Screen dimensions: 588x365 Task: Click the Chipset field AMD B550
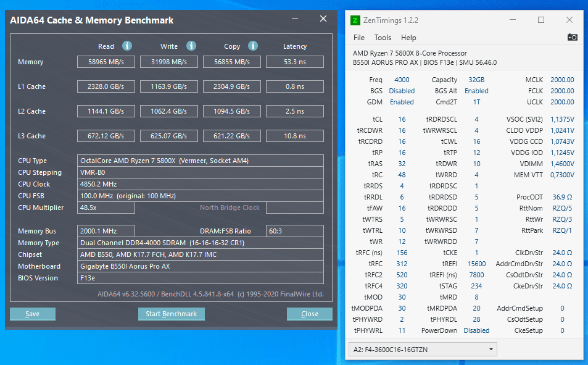[x=201, y=254]
